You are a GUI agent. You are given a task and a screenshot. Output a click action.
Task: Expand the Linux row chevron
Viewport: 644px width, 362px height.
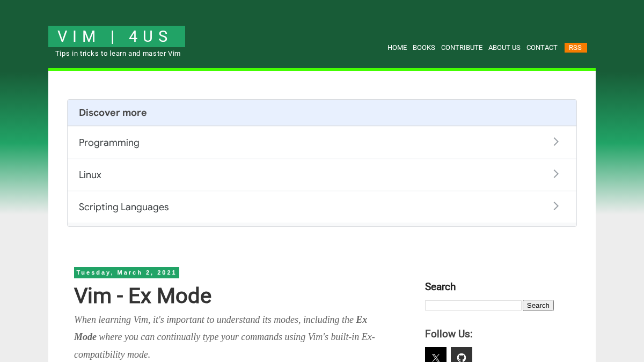pos(556,174)
